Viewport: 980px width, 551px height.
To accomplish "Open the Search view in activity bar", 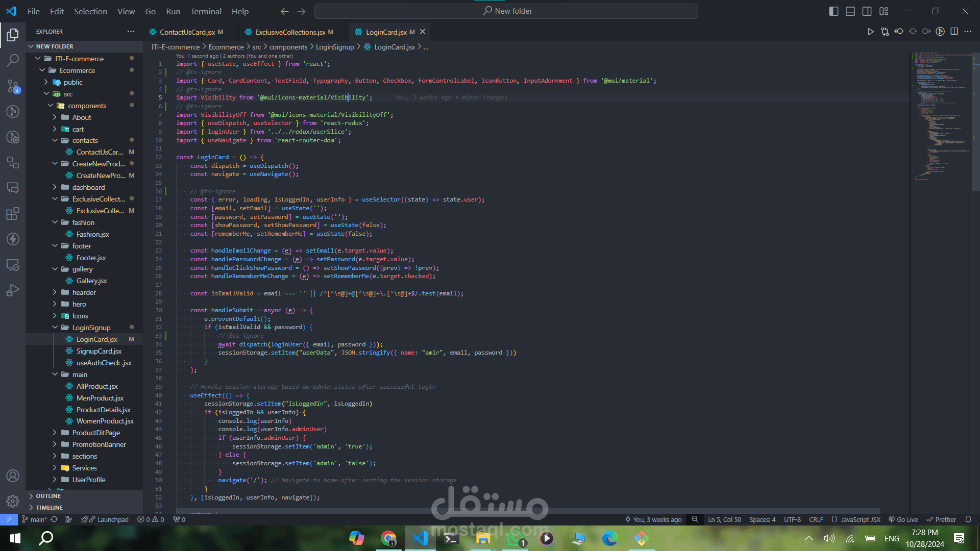I will click(13, 60).
